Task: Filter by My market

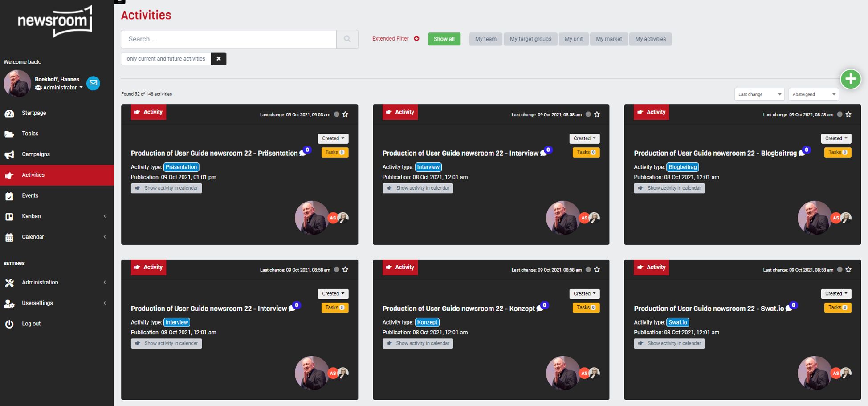Action: coord(609,39)
